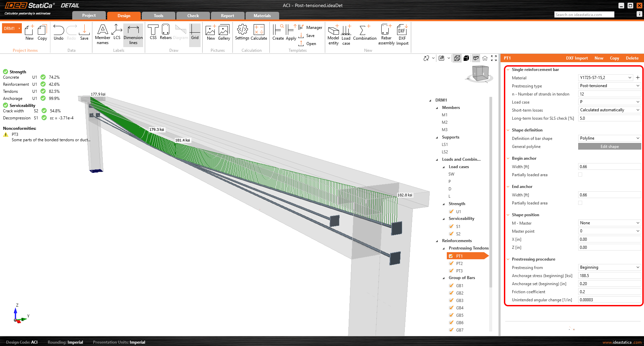Open the Prestressing type dropdown
Viewport: 644px width, 346px height.
[x=609, y=86]
